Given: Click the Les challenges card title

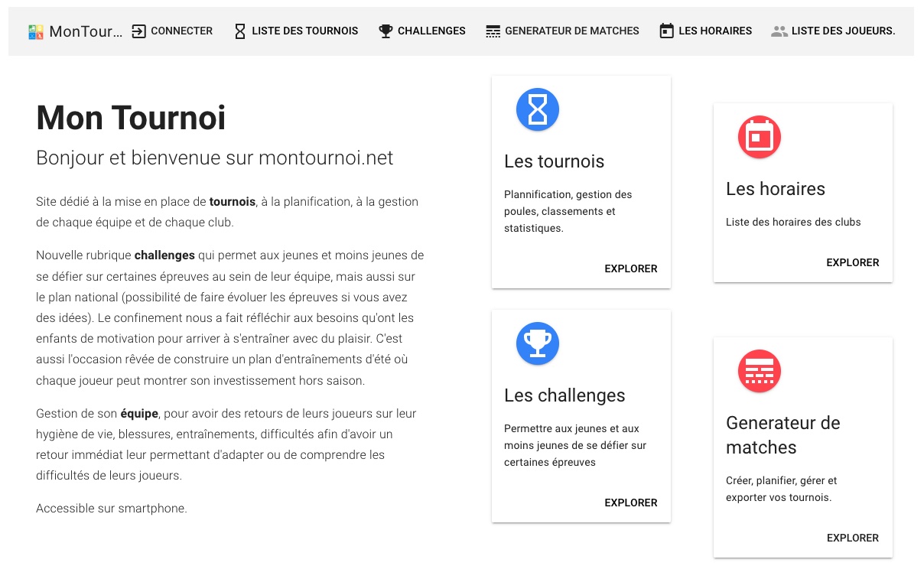Looking at the screenshot, I should [564, 395].
